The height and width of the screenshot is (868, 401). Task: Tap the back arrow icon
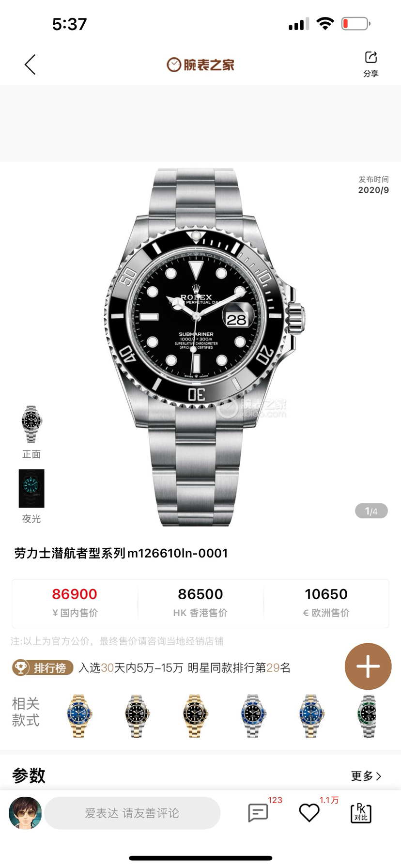(x=30, y=64)
